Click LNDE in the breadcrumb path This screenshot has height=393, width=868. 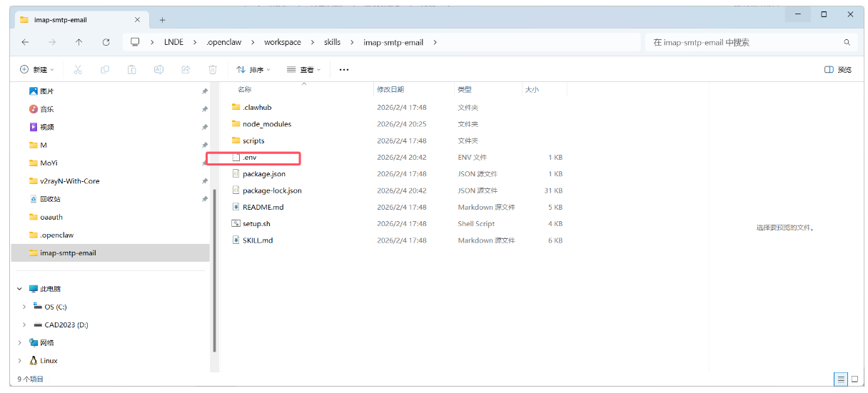[x=173, y=42]
